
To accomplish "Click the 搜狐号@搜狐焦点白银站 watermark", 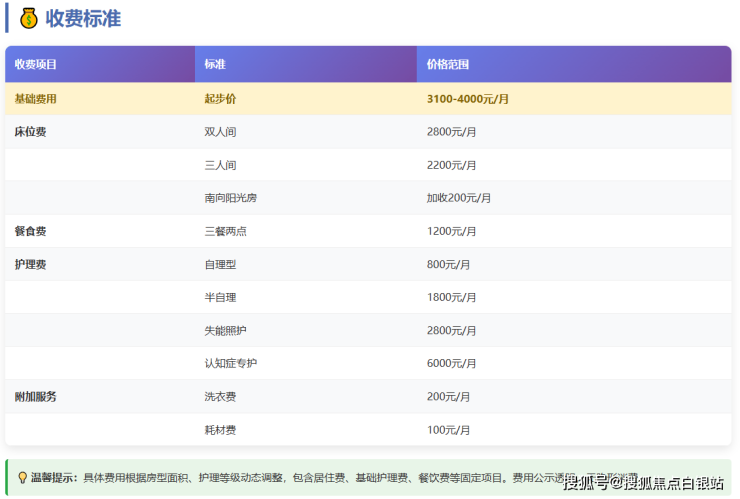I will click(643, 484).
